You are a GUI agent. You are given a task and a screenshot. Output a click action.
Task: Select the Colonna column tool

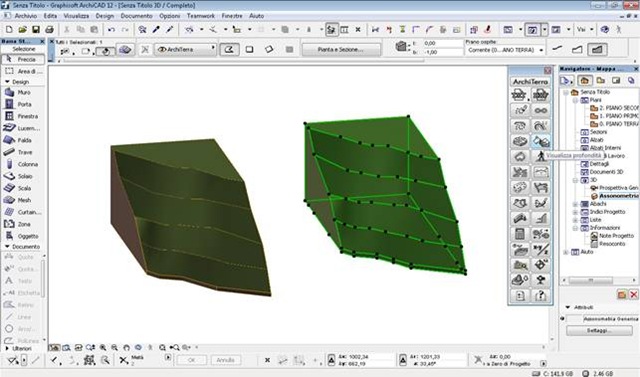pyautogui.click(x=23, y=164)
